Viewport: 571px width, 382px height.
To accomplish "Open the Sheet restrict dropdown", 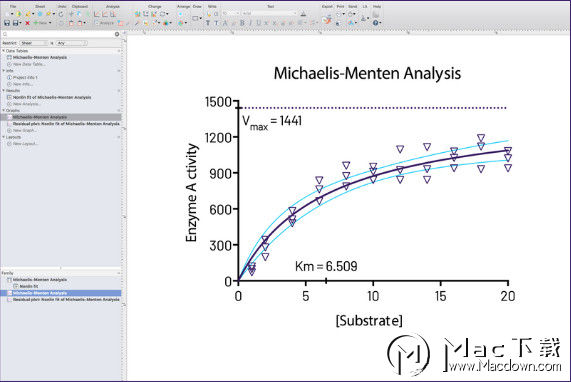I will click(34, 43).
